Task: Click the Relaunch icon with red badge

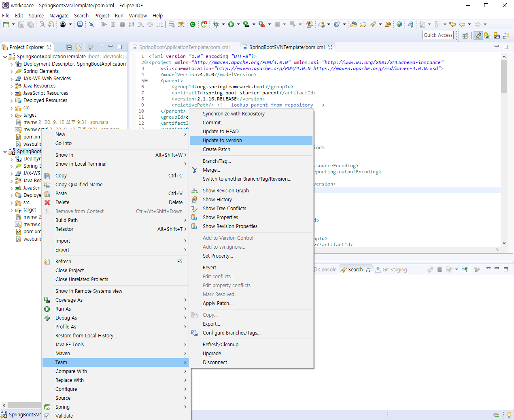Action: click(x=204, y=24)
